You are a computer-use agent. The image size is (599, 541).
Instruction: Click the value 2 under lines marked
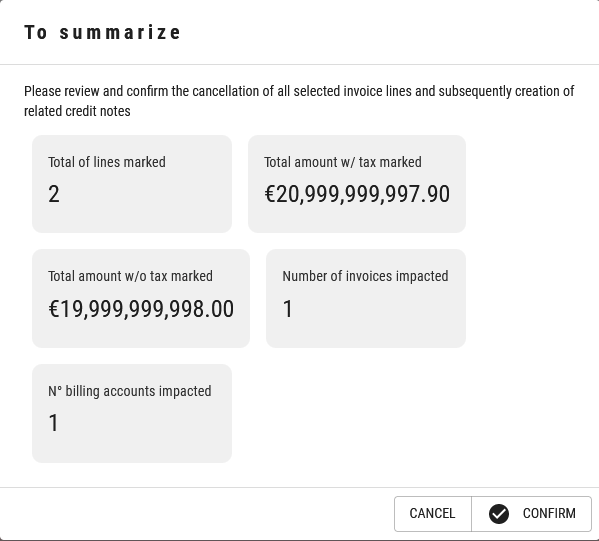(x=54, y=194)
